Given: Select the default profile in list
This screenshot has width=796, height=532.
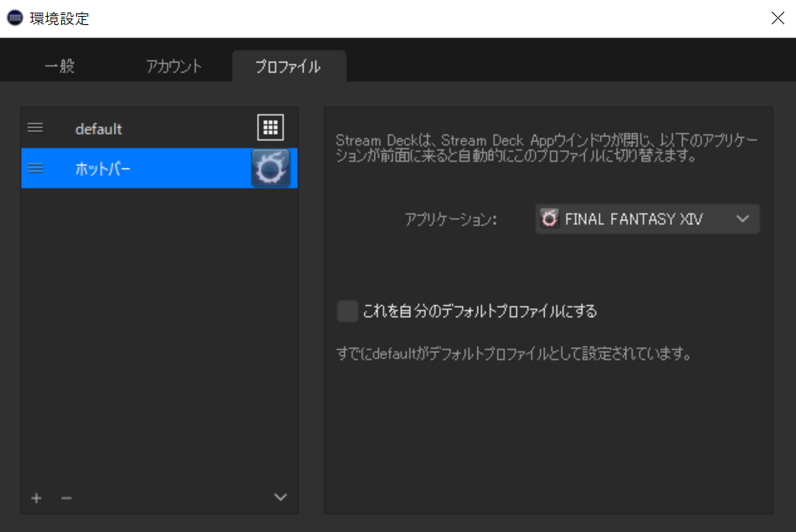Looking at the screenshot, I should coord(99,129).
